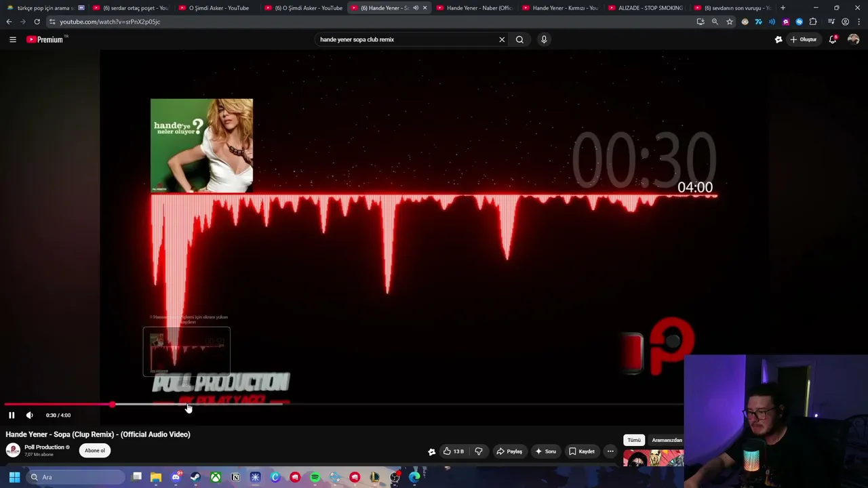
Task: Save video with Kaydet button
Action: [582, 451]
